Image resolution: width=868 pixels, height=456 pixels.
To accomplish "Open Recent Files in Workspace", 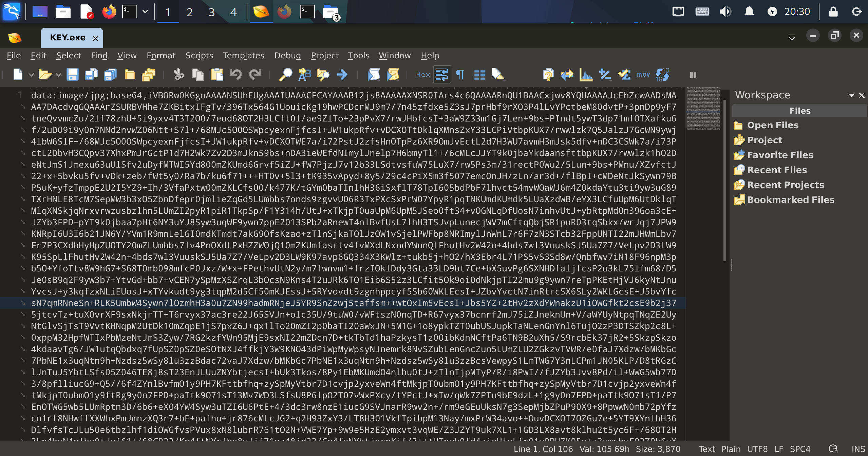I will (777, 170).
